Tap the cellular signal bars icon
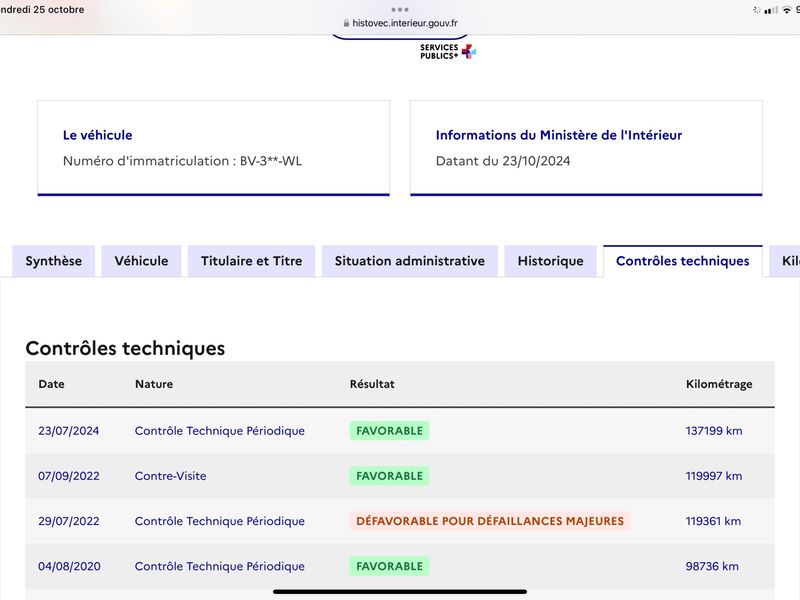This screenshot has width=800, height=600. [x=771, y=10]
